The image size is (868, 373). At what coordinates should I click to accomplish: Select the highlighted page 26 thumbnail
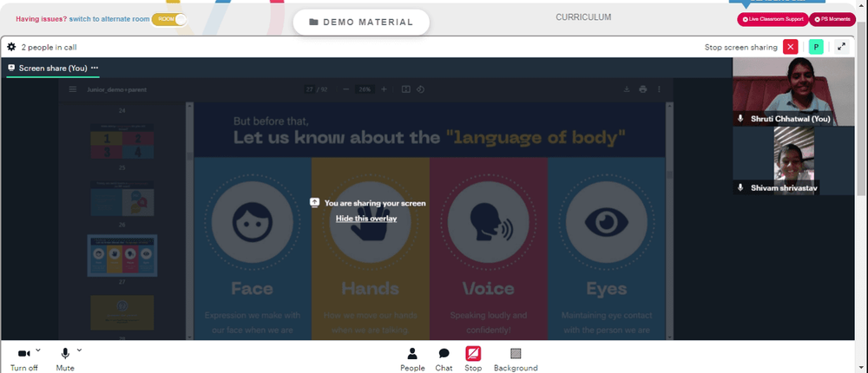tap(122, 255)
